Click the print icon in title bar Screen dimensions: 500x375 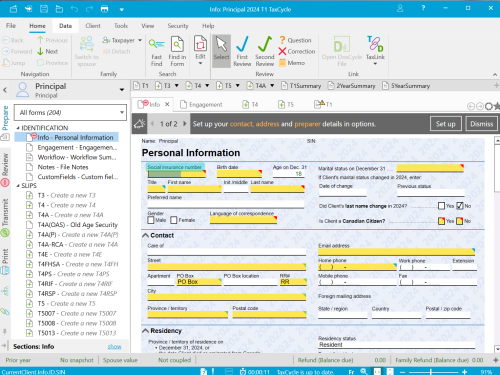pyautogui.click(x=105, y=9)
